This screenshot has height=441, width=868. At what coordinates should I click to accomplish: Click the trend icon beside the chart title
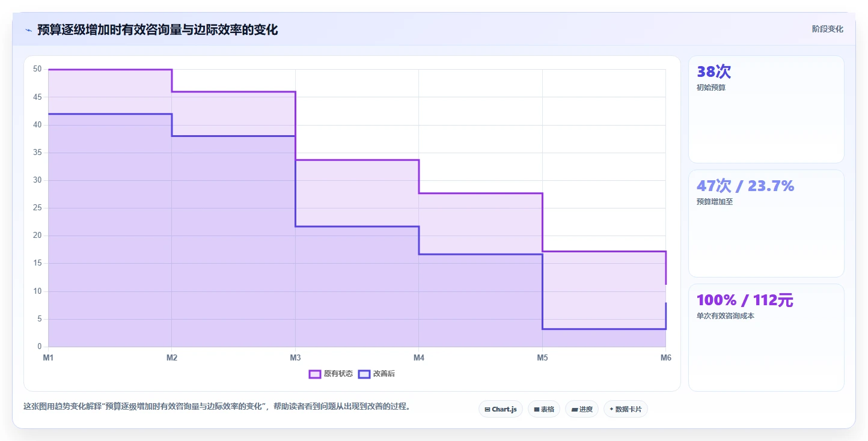tap(28, 30)
